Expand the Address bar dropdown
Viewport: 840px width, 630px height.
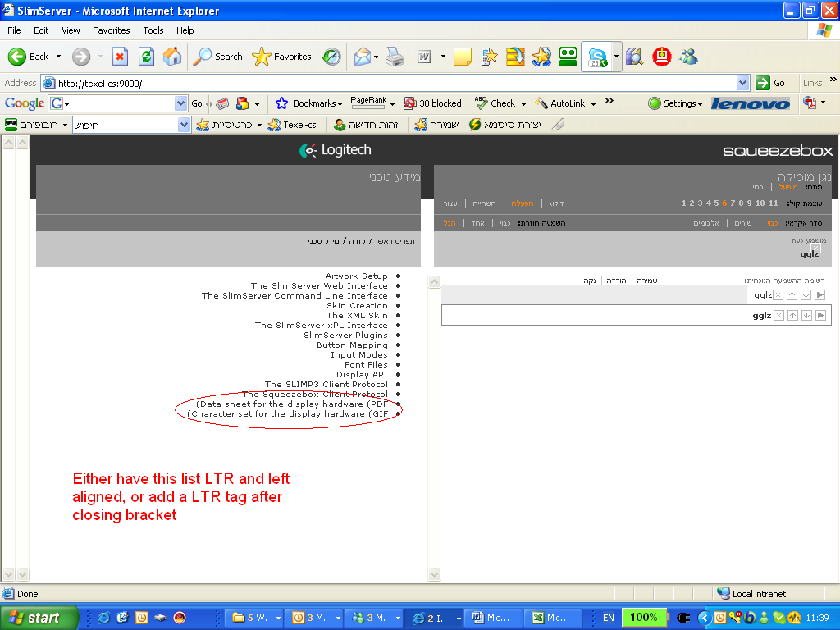point(742,83)
